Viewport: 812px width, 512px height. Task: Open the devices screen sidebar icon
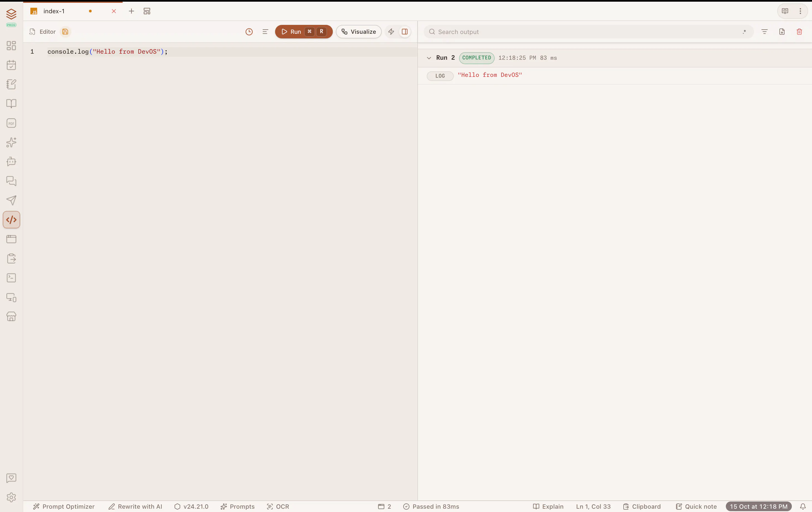[11, 297]
